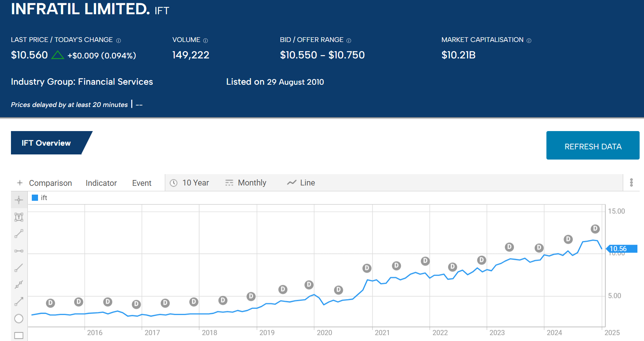Click the blue ift legend colour swatch
Viewport: 644px width, 341px height.
pyautogui.click(x=35, y=198)
